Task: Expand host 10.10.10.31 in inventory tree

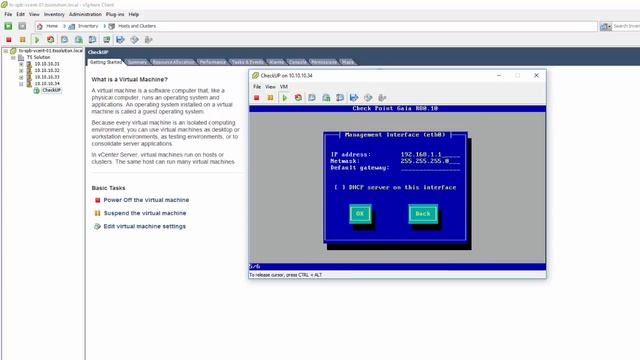Action: (x=21, y=64)
